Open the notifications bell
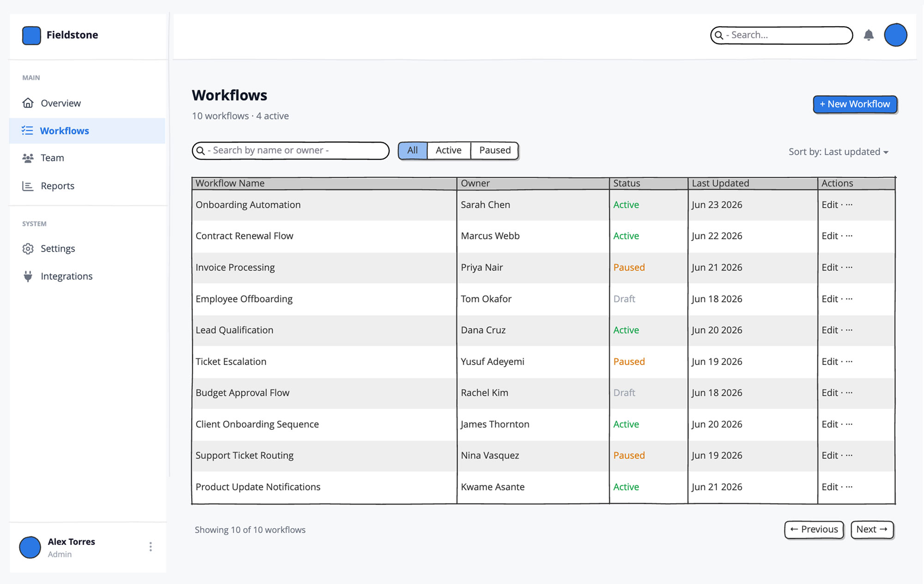 [x=869, y=35]
